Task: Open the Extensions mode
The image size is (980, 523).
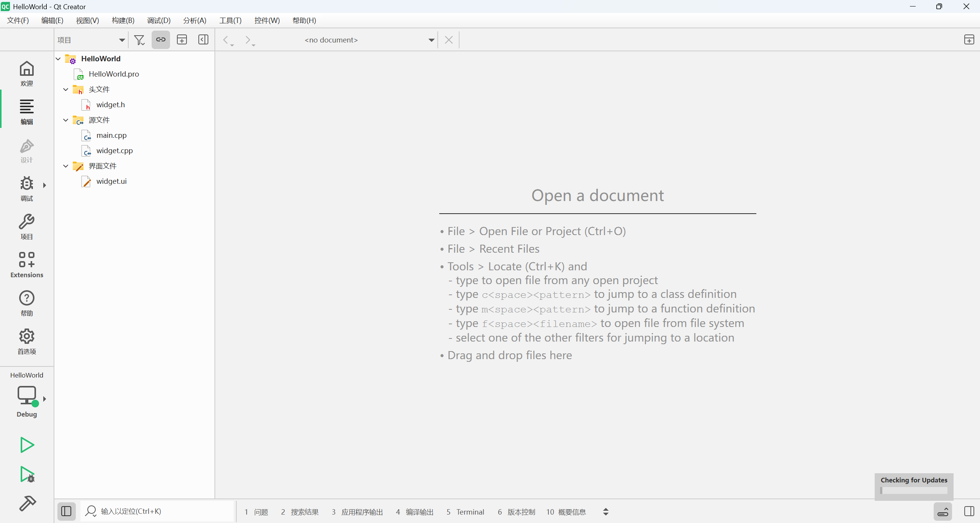Action: click(26, 265)
